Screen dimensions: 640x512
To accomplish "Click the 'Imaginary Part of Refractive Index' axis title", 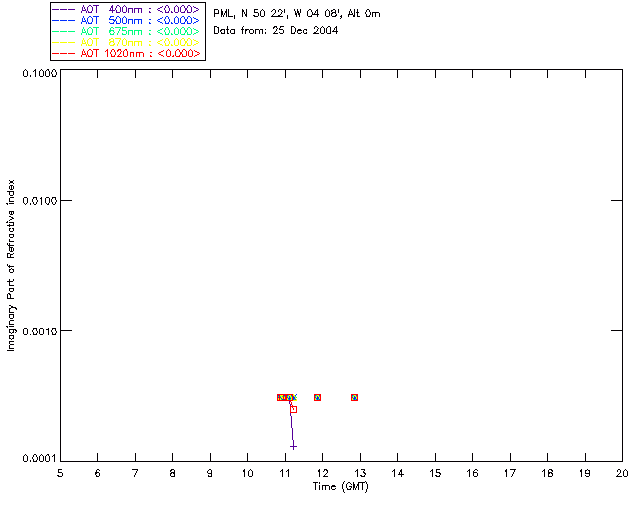I will pyautogui.click(x=11, y=265).
